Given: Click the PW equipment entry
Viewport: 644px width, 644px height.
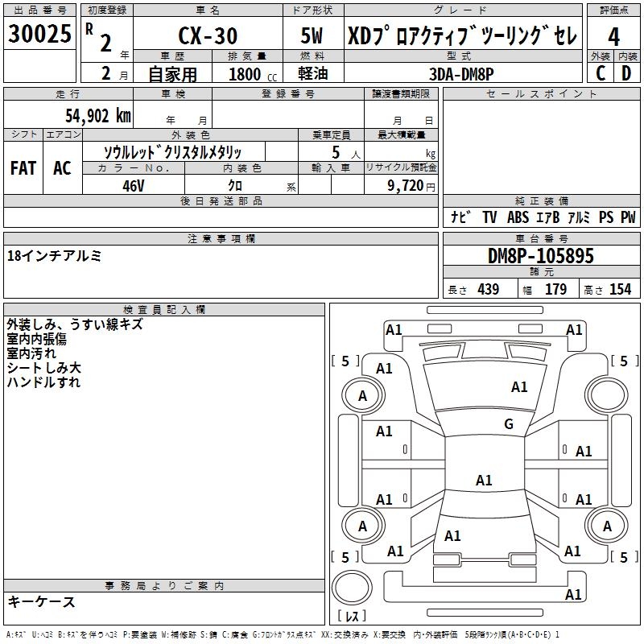Looking at the screenshot, I should click(x=628, y=217).
